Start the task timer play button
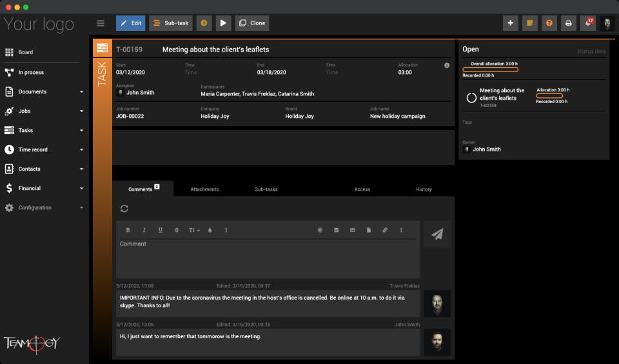 coord(222,23)
